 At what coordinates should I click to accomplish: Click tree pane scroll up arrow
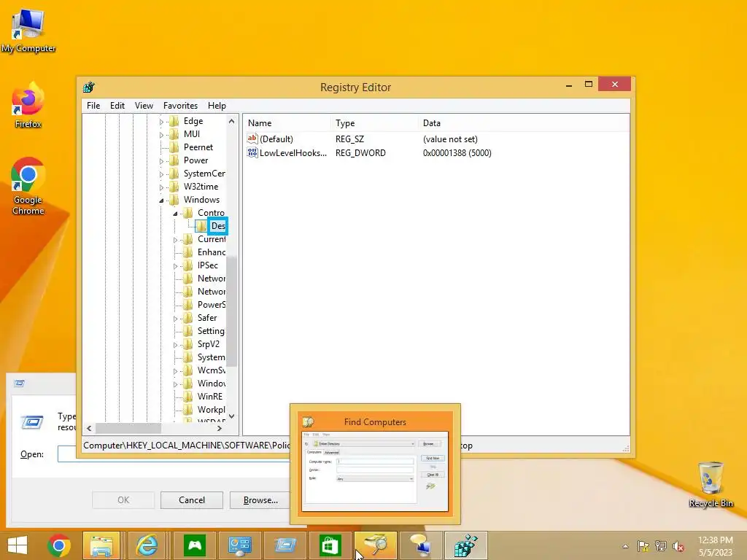[x=231, y=121]
